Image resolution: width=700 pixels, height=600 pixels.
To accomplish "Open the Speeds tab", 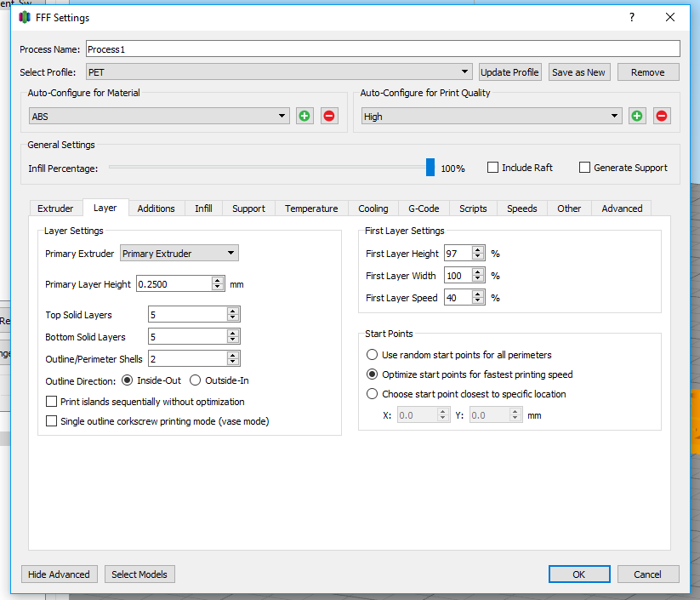I will [x=522, y=209].
